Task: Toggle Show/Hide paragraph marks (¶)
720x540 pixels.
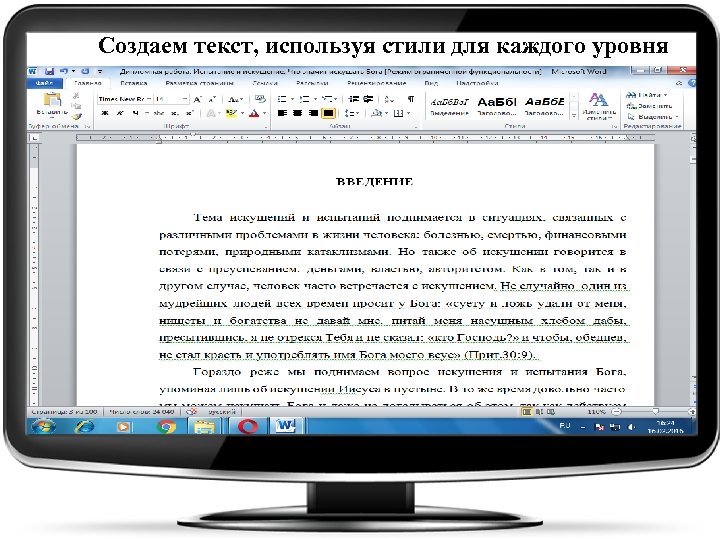Action: coord(411,99)
